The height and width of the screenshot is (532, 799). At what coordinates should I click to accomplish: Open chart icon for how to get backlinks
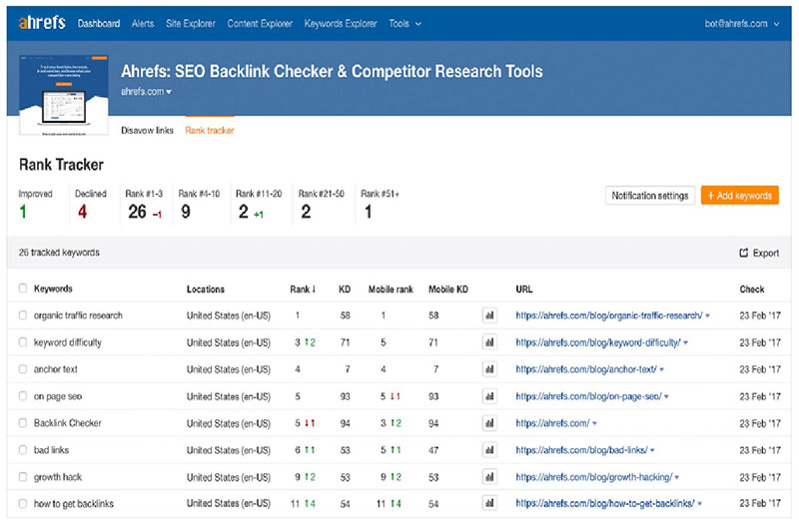(489, 503)
